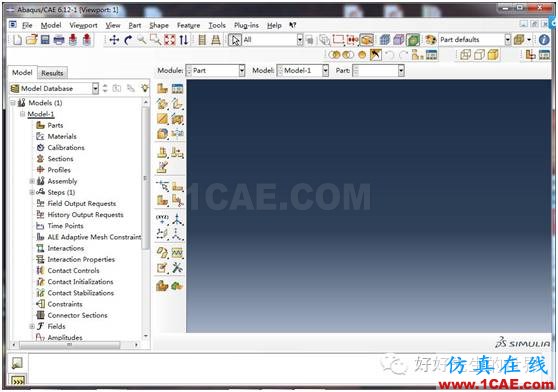Screen dimensions: 558x392
Task: Select Profiles in the model tree
Action: [59, 170]
